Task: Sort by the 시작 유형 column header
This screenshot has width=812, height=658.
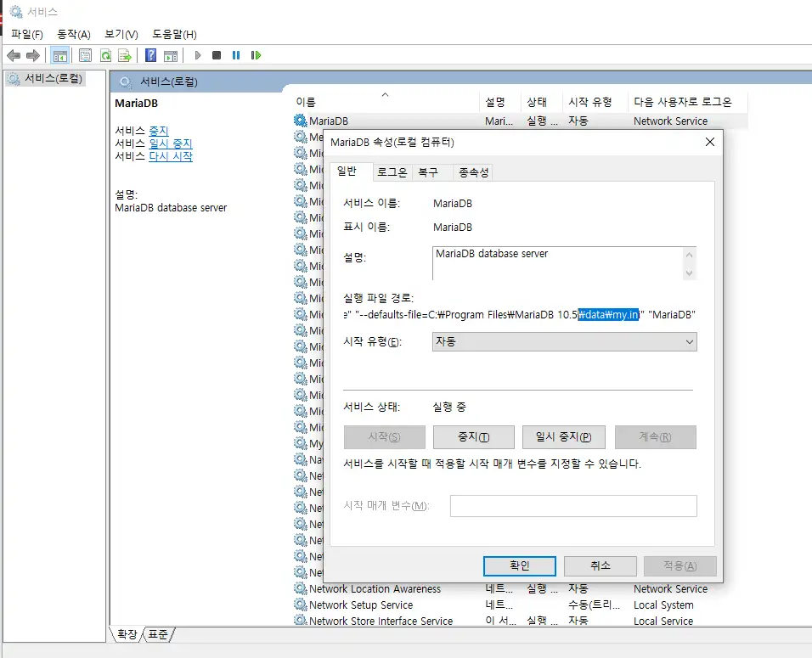Action: click(x=595, y=102)
